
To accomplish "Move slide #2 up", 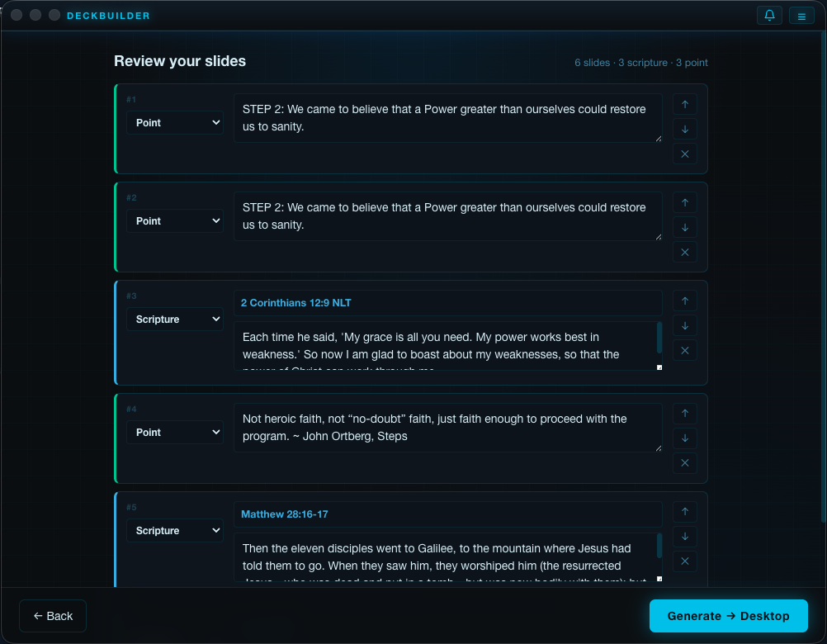I will pyautogui.click(x=684, y=202).
